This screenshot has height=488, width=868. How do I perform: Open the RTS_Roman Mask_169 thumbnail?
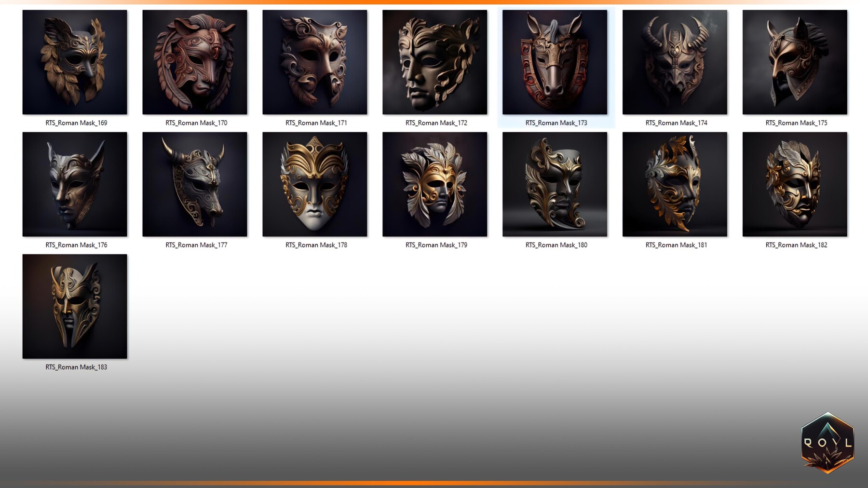(x=74, y=62)
